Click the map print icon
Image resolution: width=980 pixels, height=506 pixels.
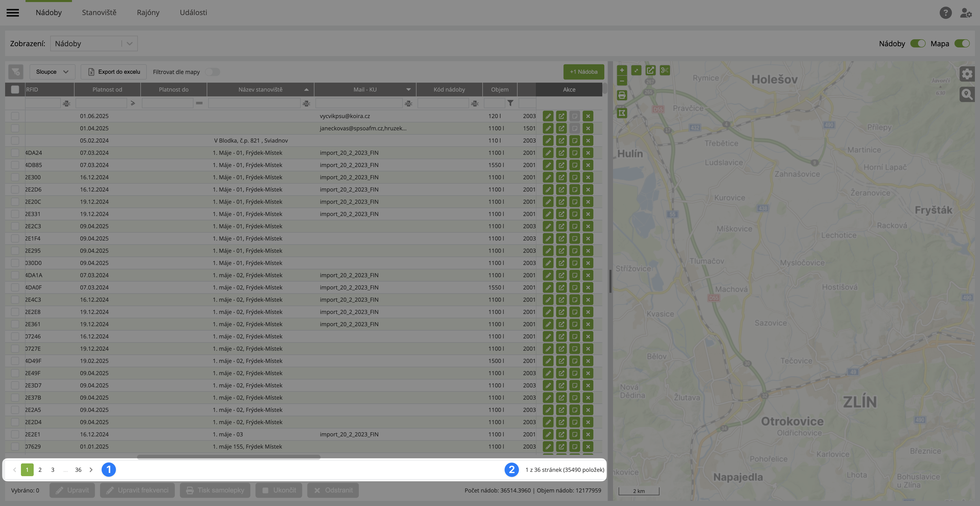[622, 95]
